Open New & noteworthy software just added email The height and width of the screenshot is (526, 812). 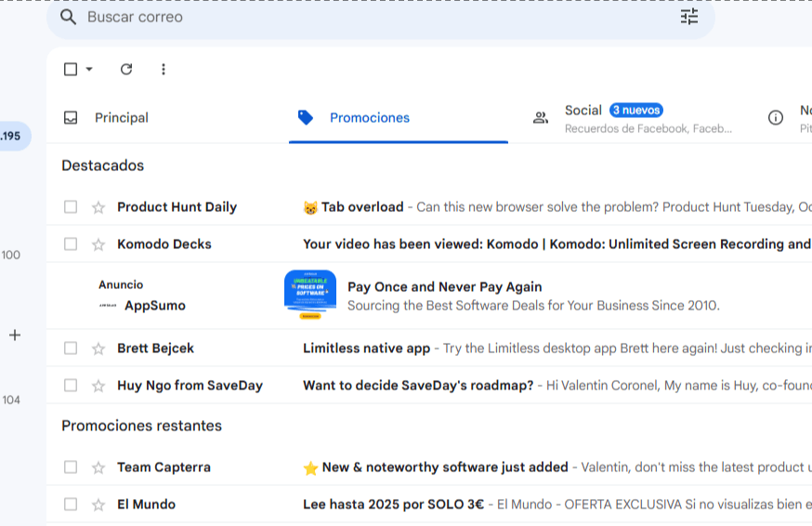click(445, 467)
